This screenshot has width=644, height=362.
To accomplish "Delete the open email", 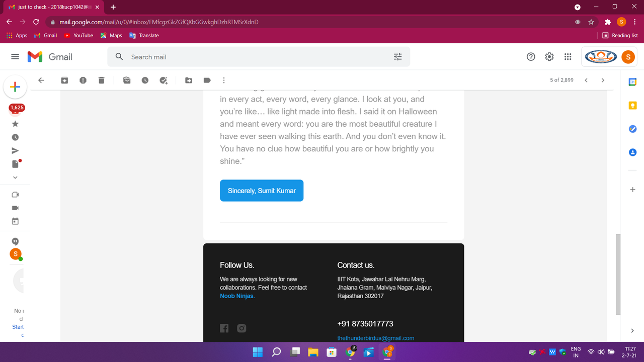I will point(102,80).
